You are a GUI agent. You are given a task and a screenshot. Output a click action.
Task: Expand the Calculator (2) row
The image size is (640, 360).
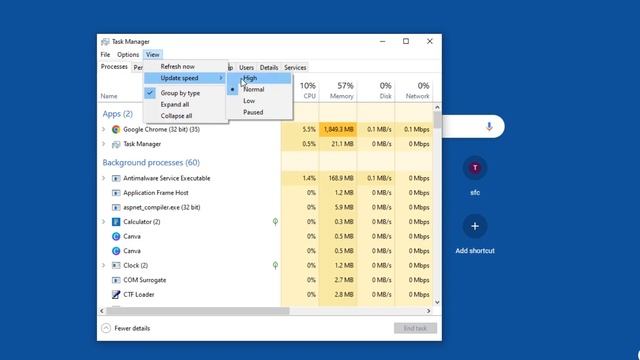click(104, 222)
